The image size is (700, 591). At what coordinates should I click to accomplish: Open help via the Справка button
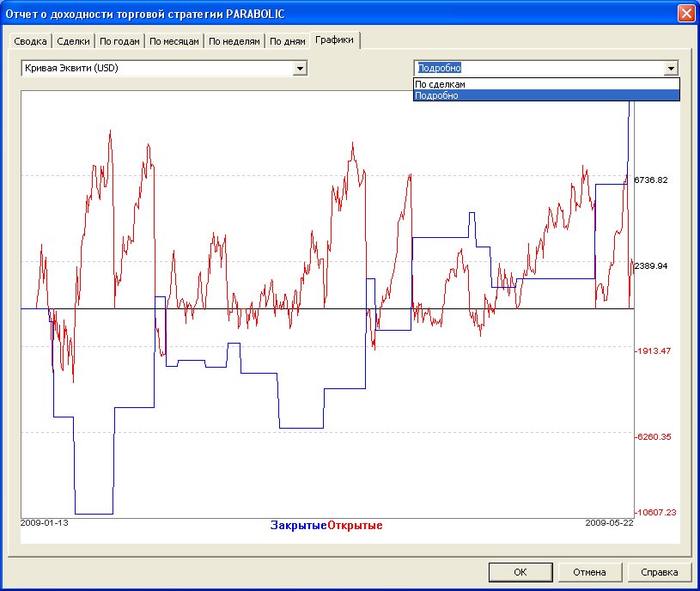click(660, 572)
